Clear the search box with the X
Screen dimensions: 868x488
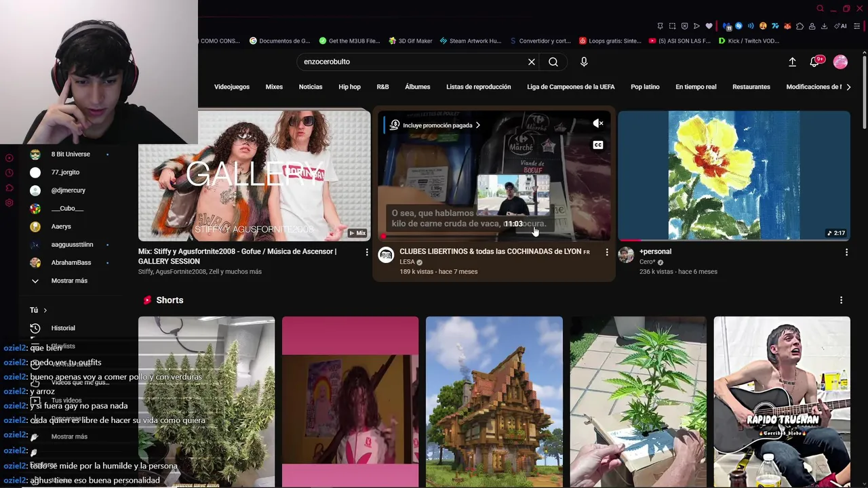[532, 62]
